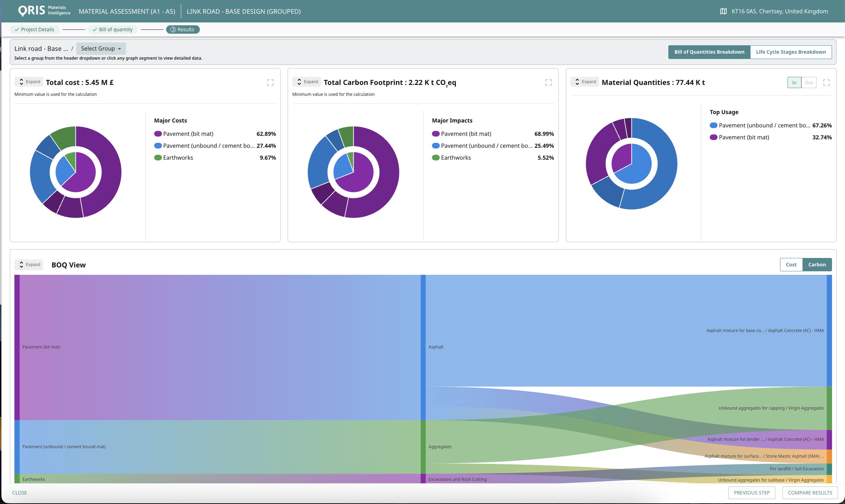Screen dimensions: 845x504
Task: Expand the Total cost panel
Action: point(29,82)
